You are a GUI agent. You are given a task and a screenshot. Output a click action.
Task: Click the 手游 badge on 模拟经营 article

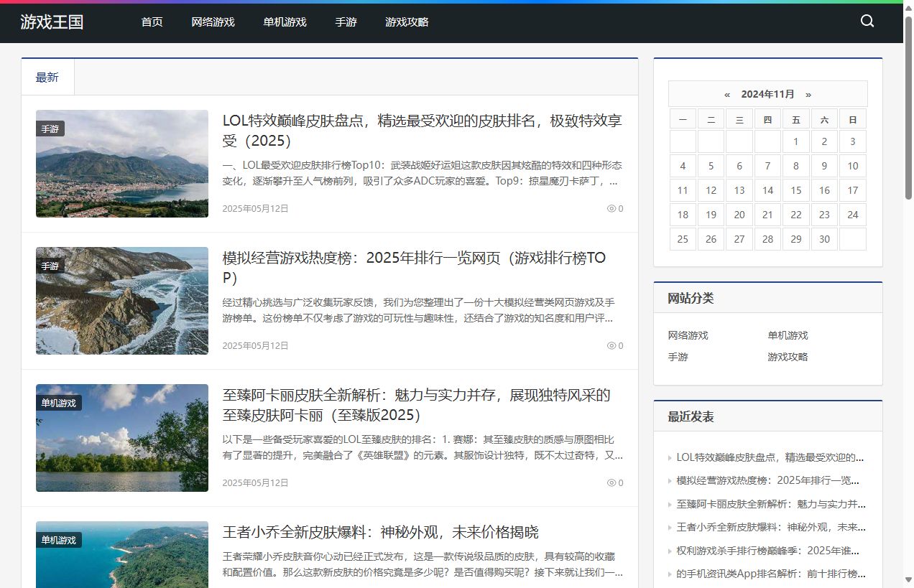tap(50, 266)
